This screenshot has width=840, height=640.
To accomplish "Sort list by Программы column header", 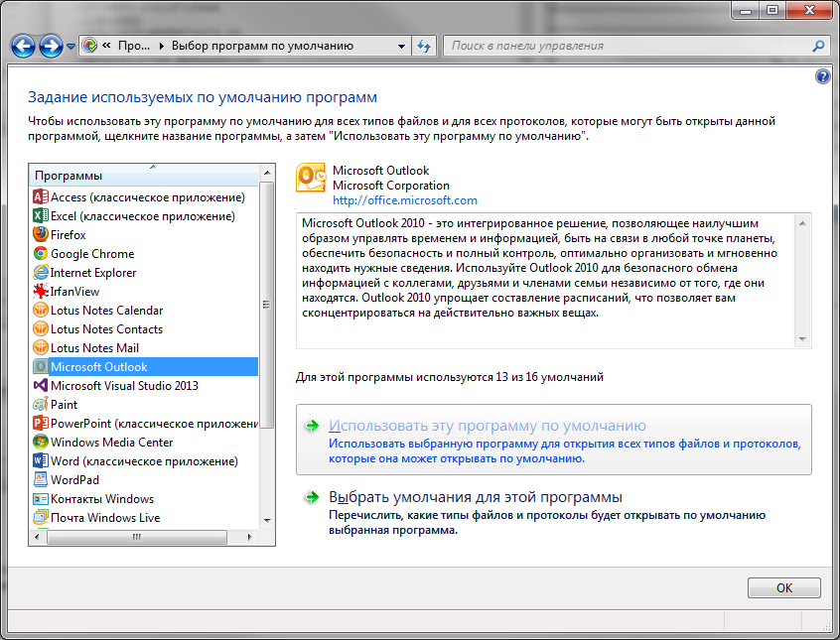I will click(144, 176).
